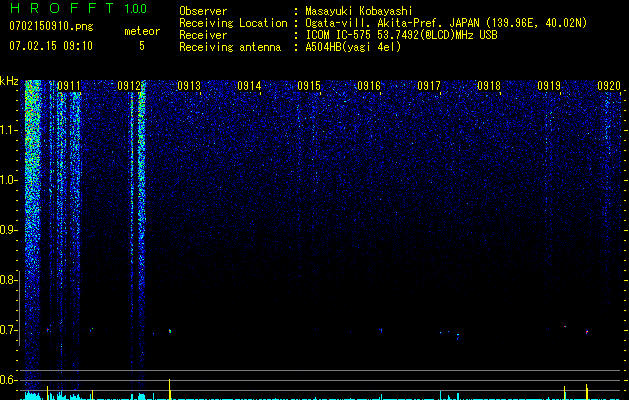This screenshot has width=629, height=400.
Task: Click the date stamp 07.02.15 09:10
Action: 51,46
